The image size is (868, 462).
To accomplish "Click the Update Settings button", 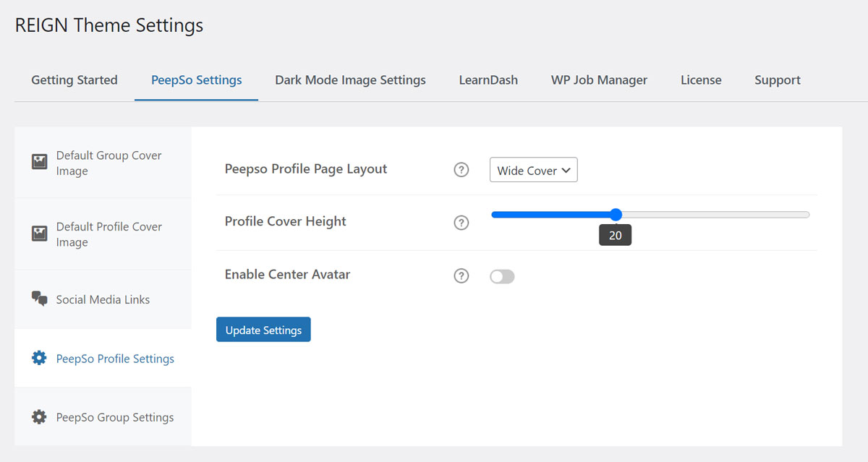I will pyautogui.click(x=263, y=330).
